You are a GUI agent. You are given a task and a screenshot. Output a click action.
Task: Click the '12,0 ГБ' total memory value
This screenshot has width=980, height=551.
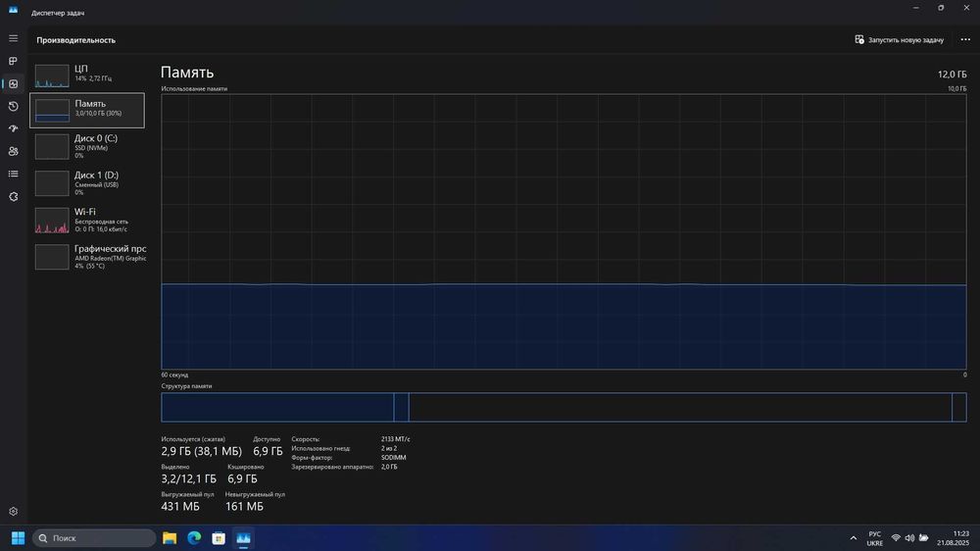click(x=952, y=75)
